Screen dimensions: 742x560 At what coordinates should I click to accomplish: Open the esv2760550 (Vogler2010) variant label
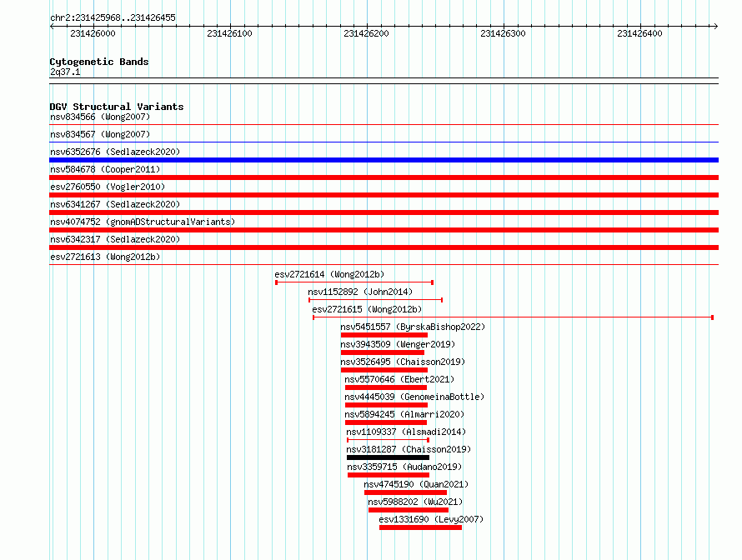(x=108, y=187)
